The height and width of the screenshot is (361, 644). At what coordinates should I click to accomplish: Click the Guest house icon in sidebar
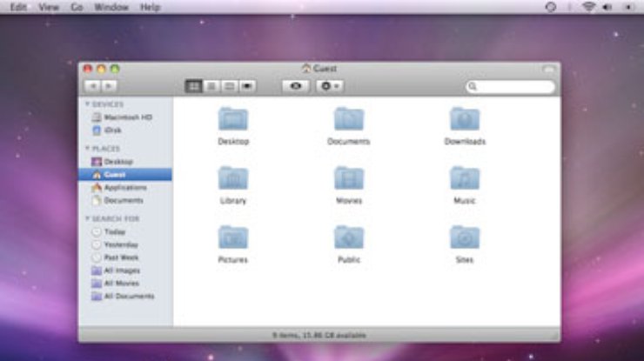pos(97,175)
